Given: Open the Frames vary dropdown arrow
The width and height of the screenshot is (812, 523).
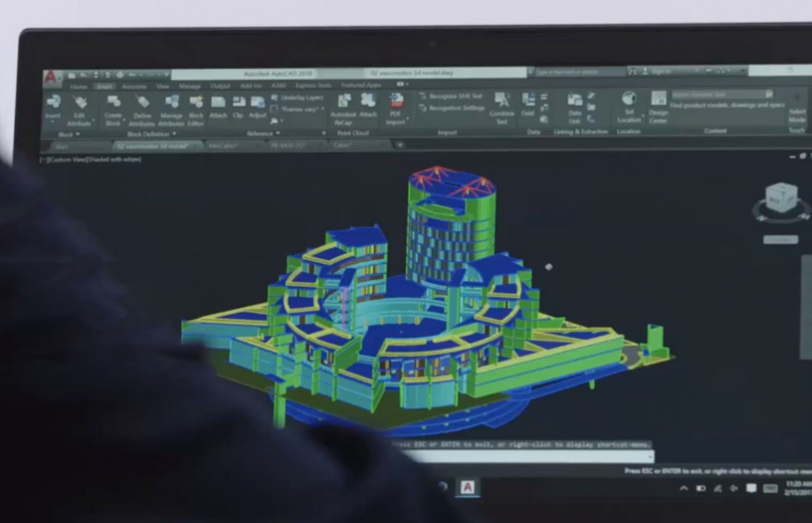Looking at the screenshot, I should click(323, 109).
